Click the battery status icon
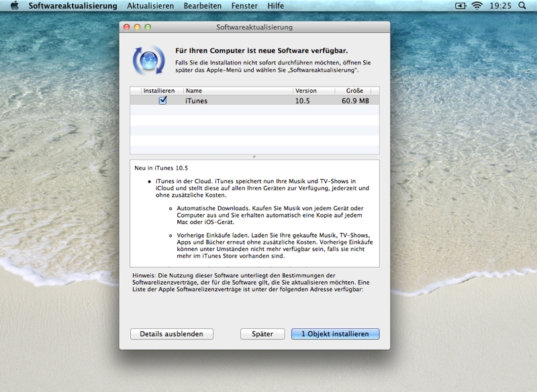This screenshot has height=392, width=537. [460, 5]
